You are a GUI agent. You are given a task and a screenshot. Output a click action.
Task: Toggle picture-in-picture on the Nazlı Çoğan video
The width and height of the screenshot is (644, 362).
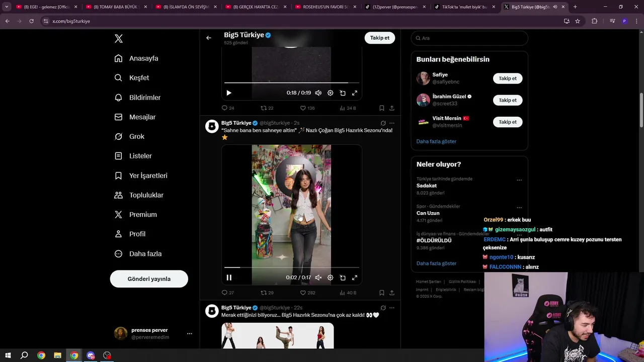(343, 278)
